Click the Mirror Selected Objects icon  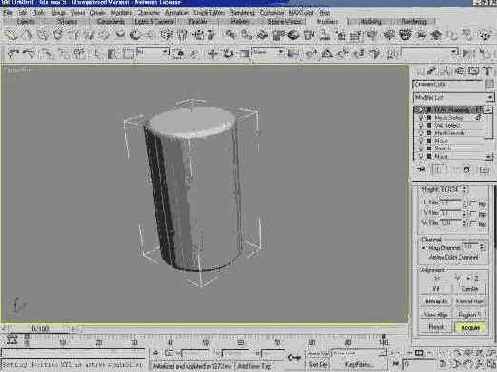click(x=468, y=53)
